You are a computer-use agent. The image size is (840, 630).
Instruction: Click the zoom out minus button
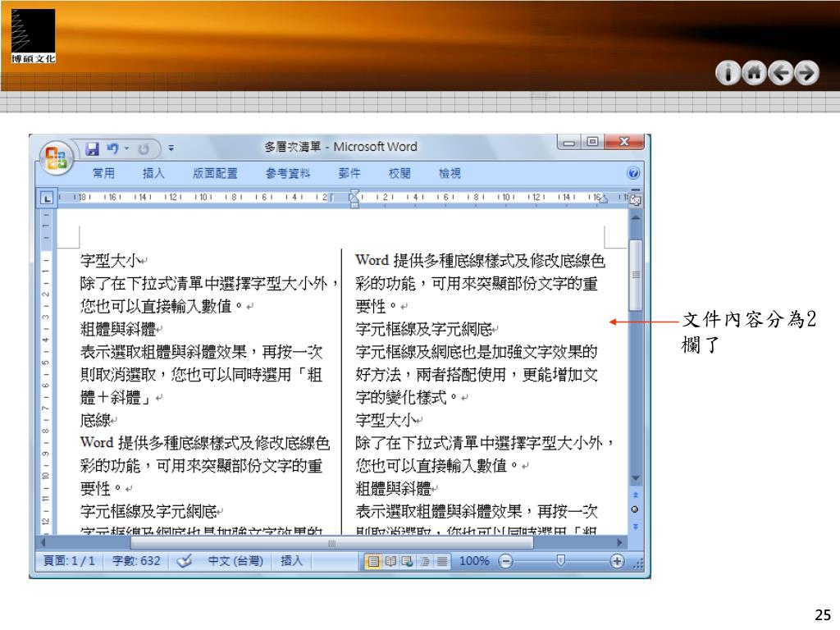tap(505, 561)
